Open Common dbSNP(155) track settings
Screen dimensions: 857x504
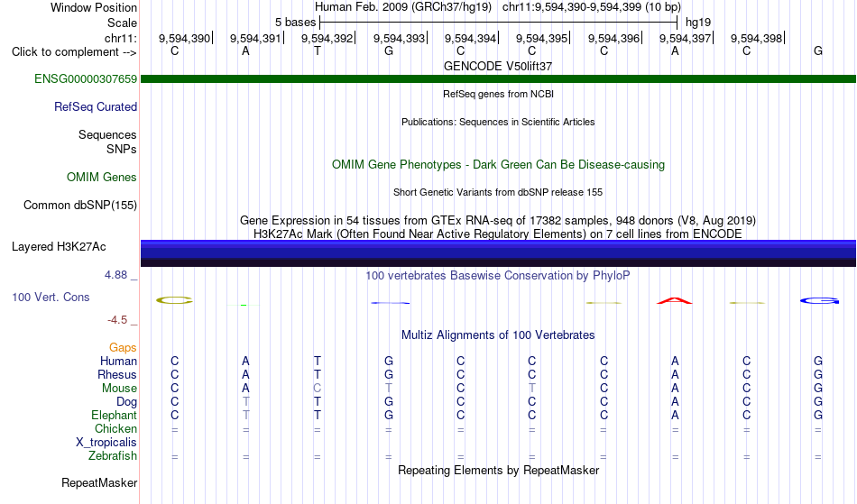coord(79,205)
